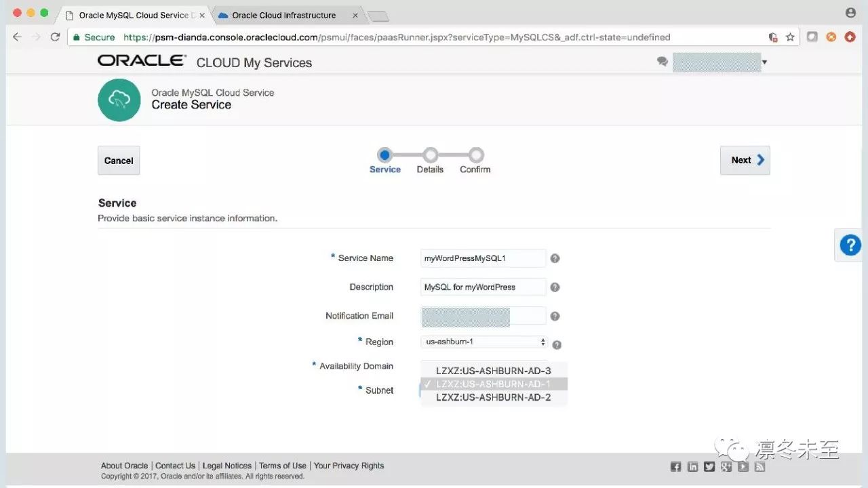
Task: Select LZXZ:US-ASHBURN-AD-1 option
Action: [494, 384]
